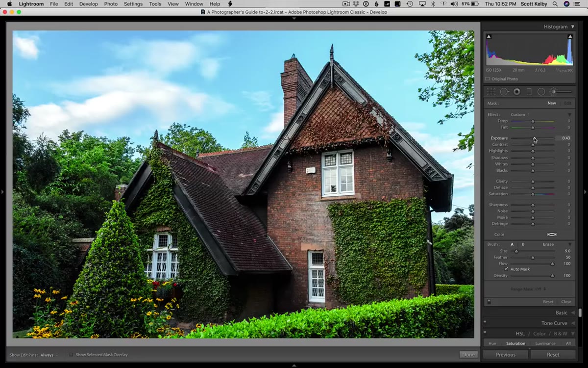
Task: Expand the Basic panel
Action: [x=573, y=313]
